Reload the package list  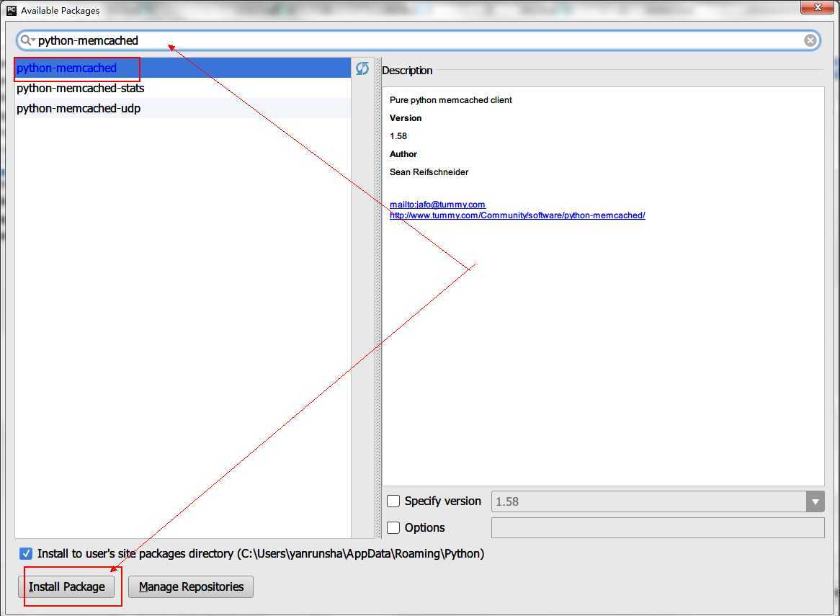362,68
